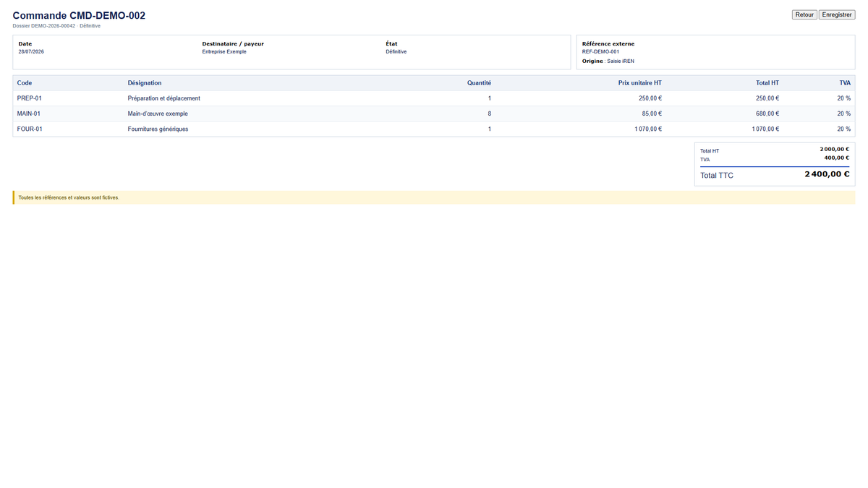Viewport: 868px width, 488px height.
Task: Click the Désignation column header
Action: click(x=145, y=83)
